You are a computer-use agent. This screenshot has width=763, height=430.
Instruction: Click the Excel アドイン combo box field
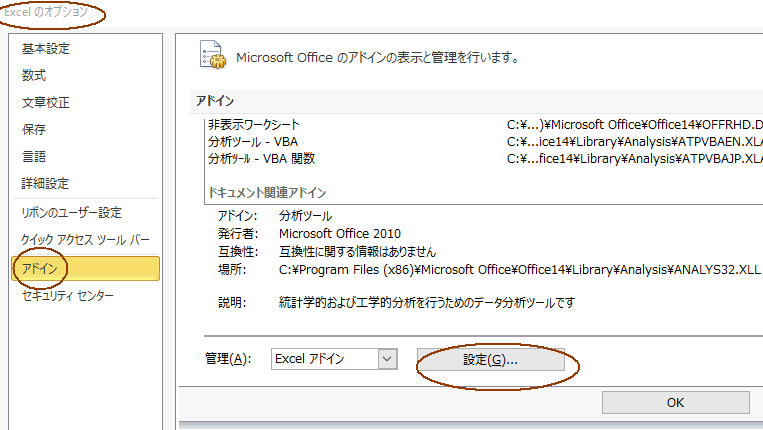click(334, 359)
